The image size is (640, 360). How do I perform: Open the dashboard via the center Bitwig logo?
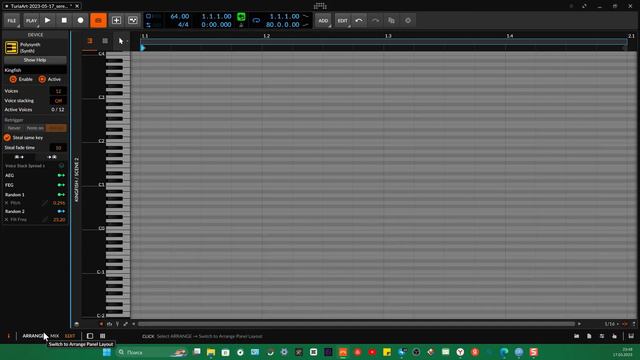point(320,6)
